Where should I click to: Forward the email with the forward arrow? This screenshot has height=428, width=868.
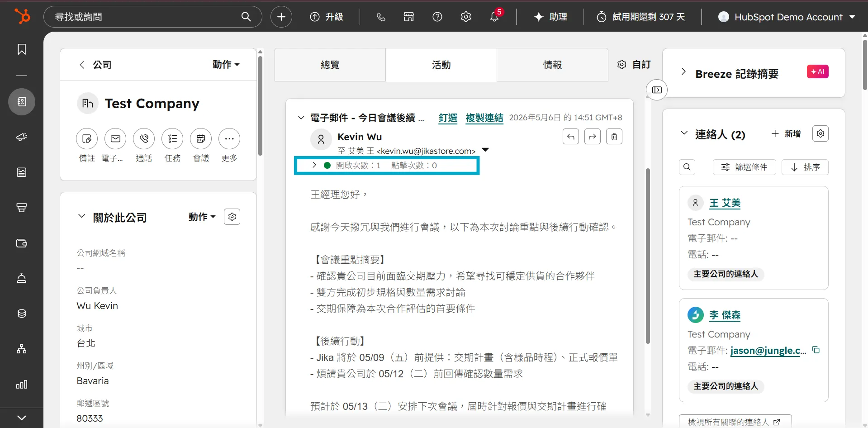pos(593,137)
